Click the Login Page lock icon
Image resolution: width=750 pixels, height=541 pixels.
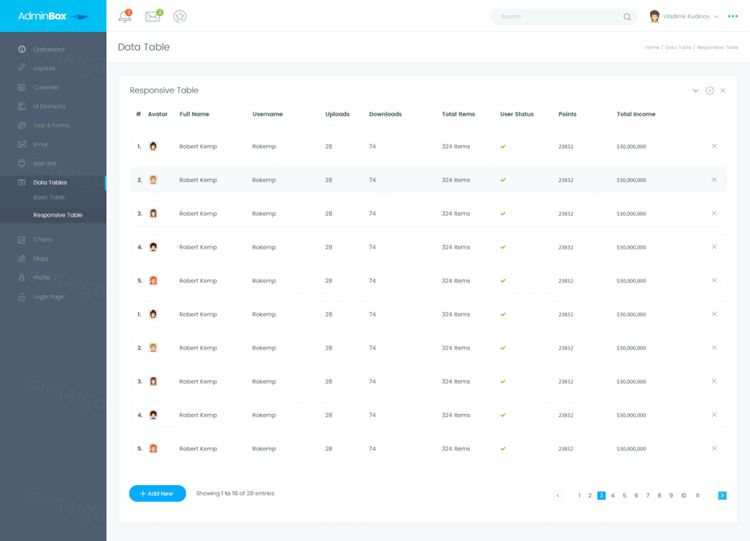pos(22,297)
